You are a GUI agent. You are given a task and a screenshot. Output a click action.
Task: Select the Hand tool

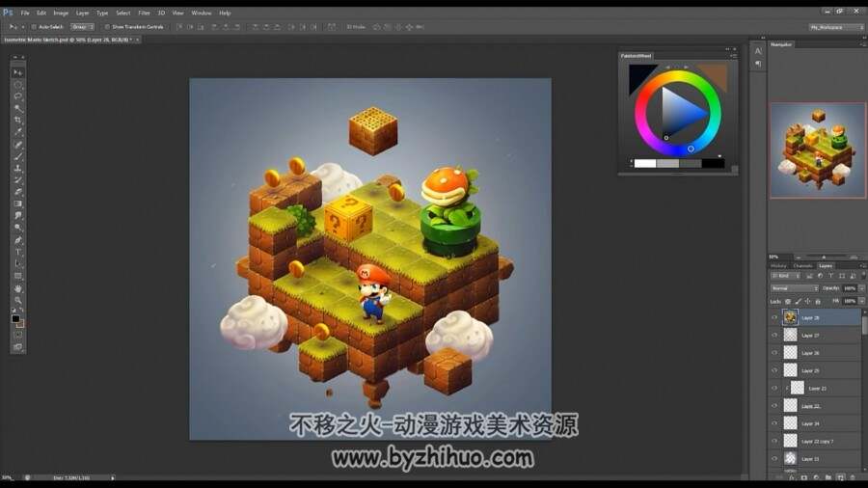coord(17,288)
